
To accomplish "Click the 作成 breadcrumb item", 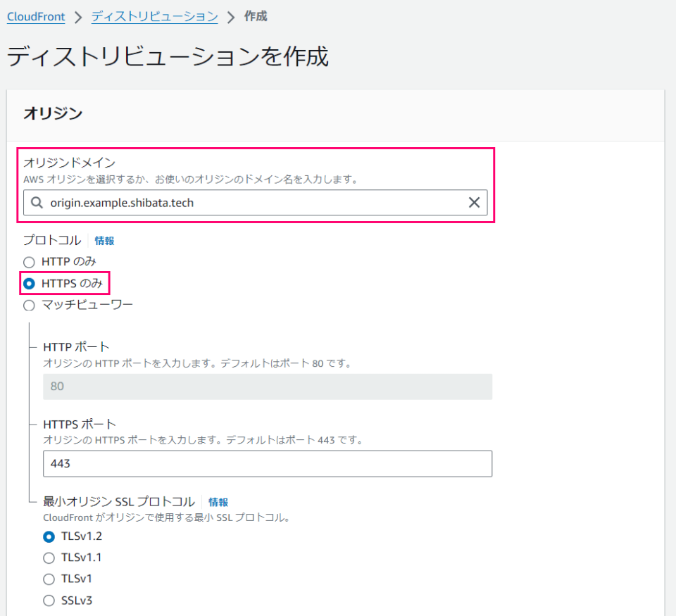I will [255, 16].
